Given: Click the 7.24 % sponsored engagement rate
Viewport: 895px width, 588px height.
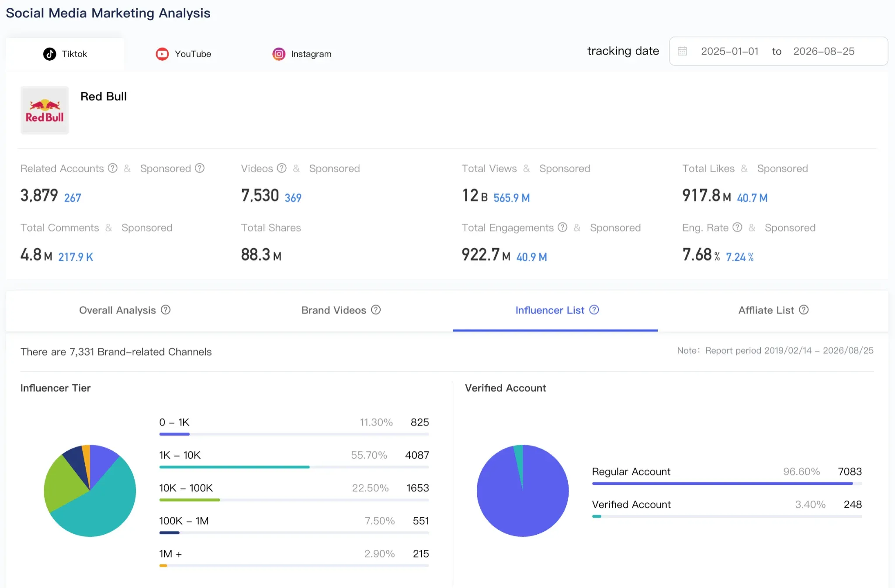Looking at the screenshot, I should click(740, 257).
